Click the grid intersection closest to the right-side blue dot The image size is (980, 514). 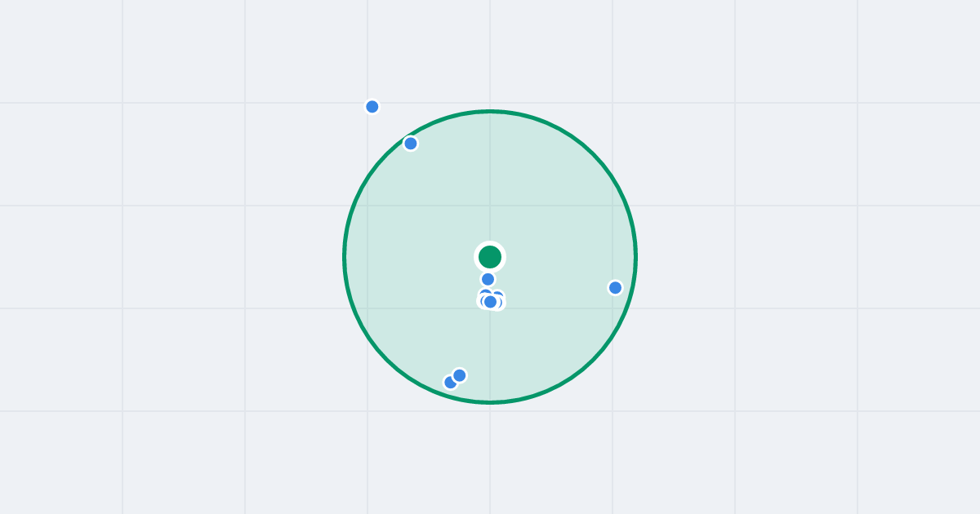click(612, 308)
